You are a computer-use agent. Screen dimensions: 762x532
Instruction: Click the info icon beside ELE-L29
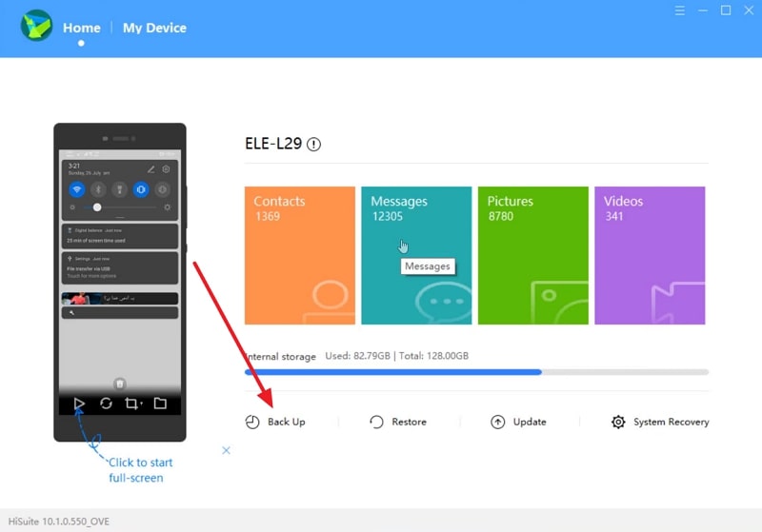click(x=314, y=145)
